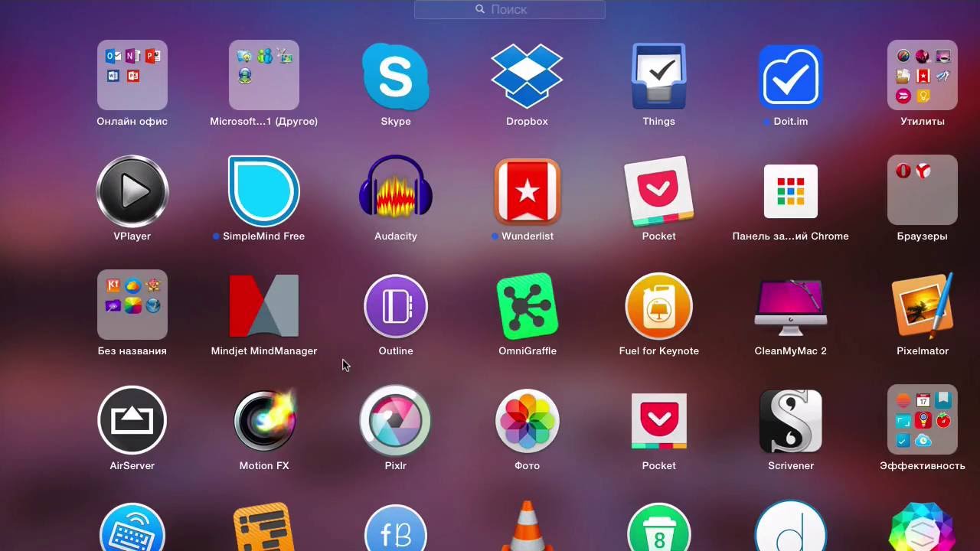Launch Dropbox from Launchpad
This screenshot has width=980, height=551.
point(528,76)
